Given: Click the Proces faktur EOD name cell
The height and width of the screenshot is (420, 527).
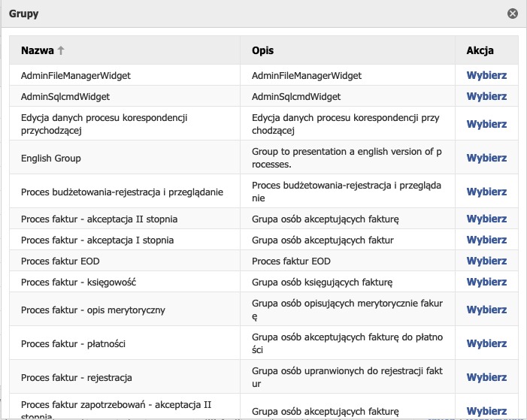Looking at the screenshot, I should (60, 261).
